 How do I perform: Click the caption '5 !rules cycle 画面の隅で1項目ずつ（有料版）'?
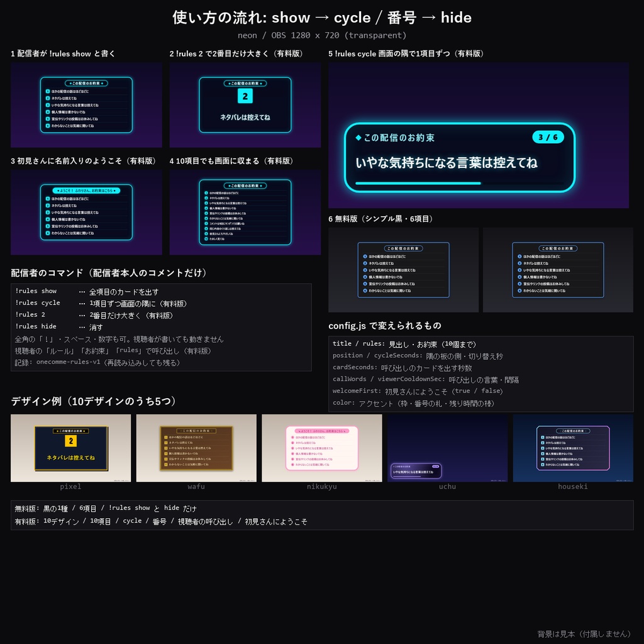pos(408,53)
